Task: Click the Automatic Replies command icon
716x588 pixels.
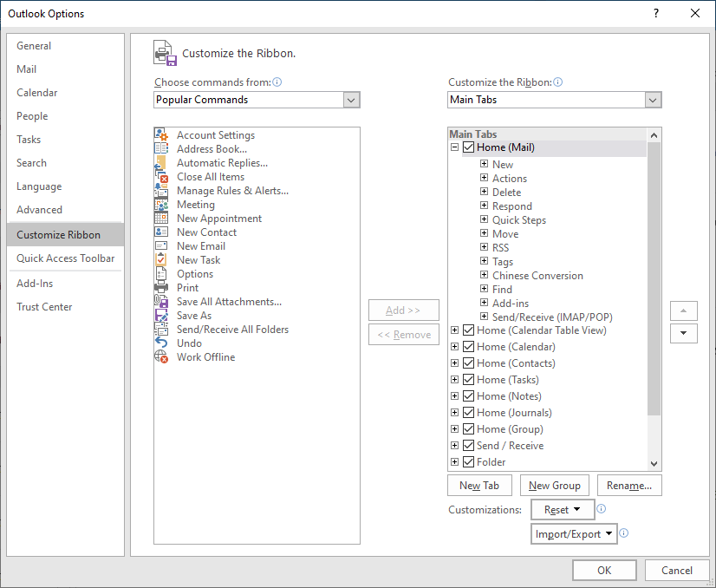Action: click(x=160, y=163)
